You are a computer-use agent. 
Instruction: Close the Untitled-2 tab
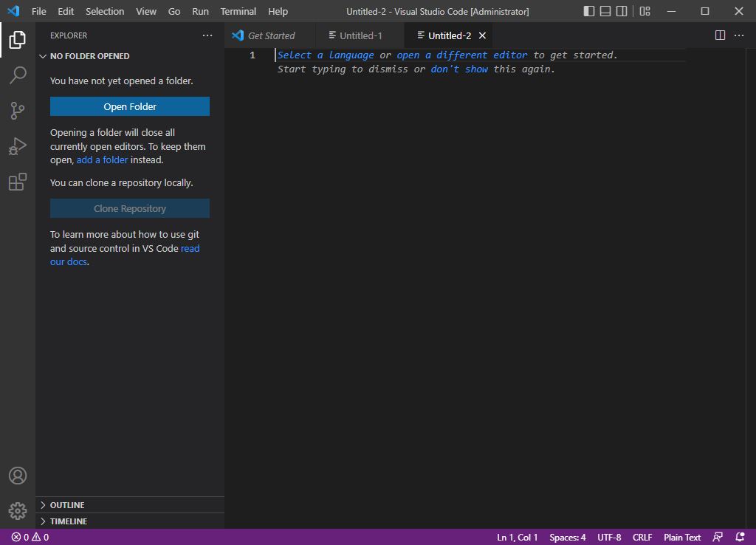point(482,35)
